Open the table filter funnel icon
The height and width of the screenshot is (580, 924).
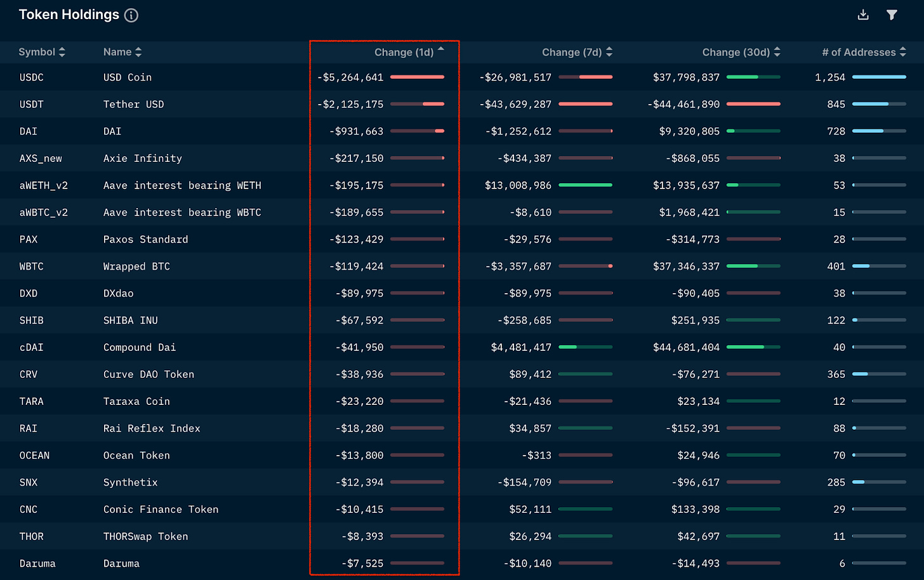[x=892, y=15]
